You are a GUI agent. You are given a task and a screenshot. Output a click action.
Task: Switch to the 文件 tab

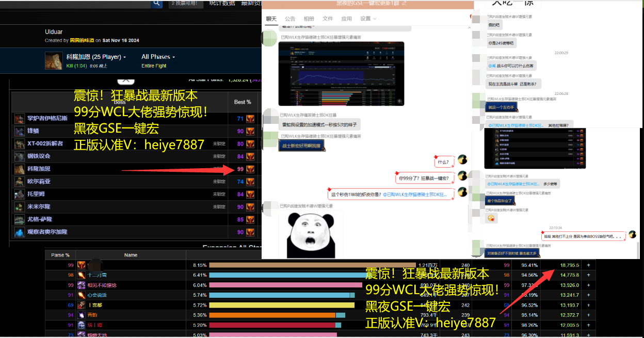tap(328, 19)
